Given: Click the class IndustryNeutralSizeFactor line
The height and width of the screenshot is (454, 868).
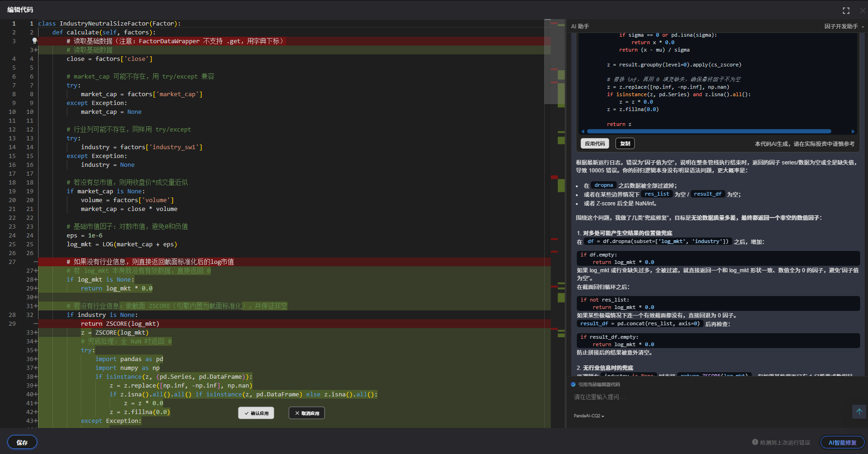Looking at the screenshot, I should point(110,23).
